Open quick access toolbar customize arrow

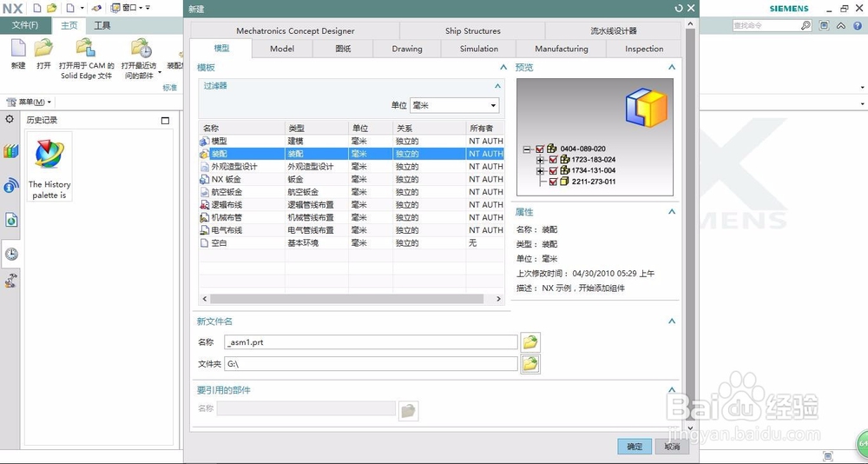(148, 8)
